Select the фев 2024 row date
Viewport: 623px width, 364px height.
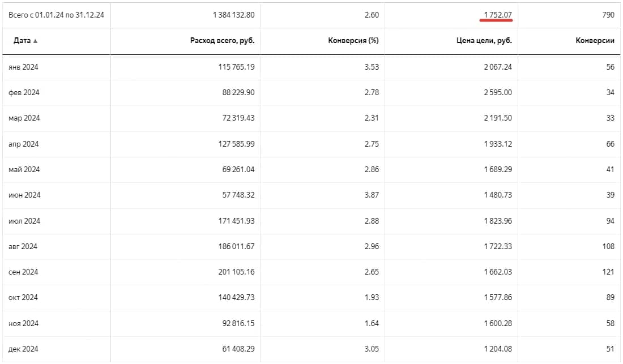(24, 92)
